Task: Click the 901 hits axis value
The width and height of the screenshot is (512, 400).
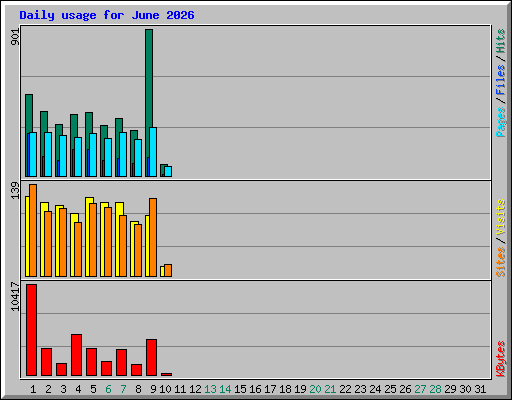Action: pyautogui.click(x=15, y=37)
